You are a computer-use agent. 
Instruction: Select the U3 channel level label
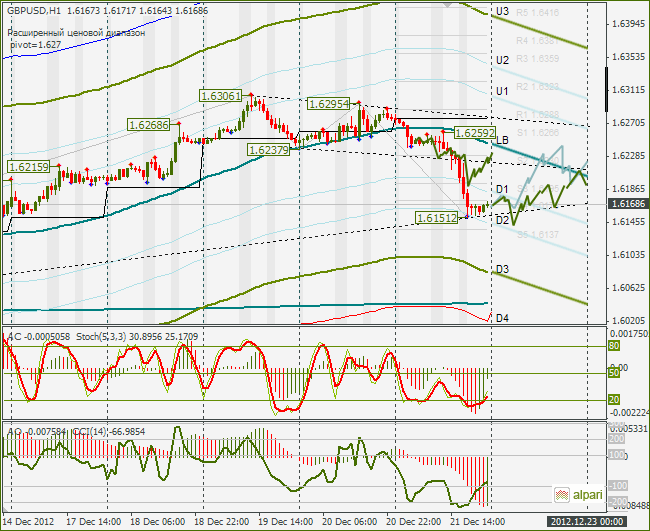pyautogui.click(x=502, y=12)
